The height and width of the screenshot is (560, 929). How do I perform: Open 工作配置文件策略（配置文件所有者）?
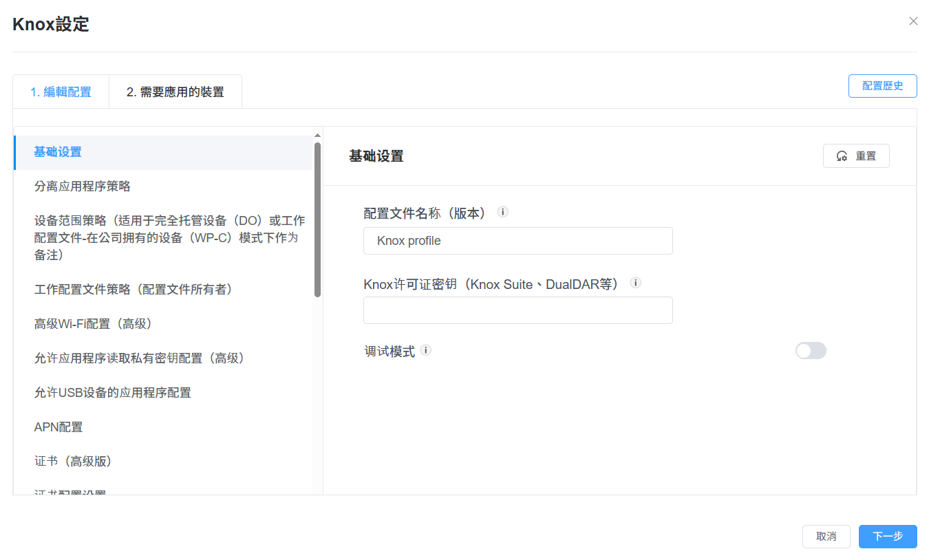click(163, 290)
